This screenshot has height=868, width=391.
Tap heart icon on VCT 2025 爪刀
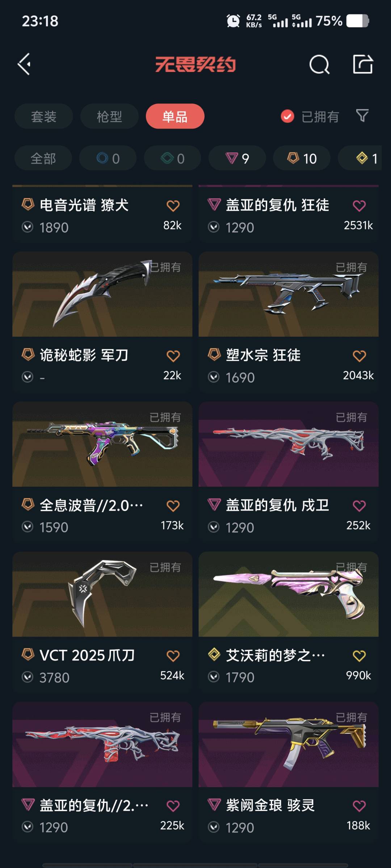(173, 656)
